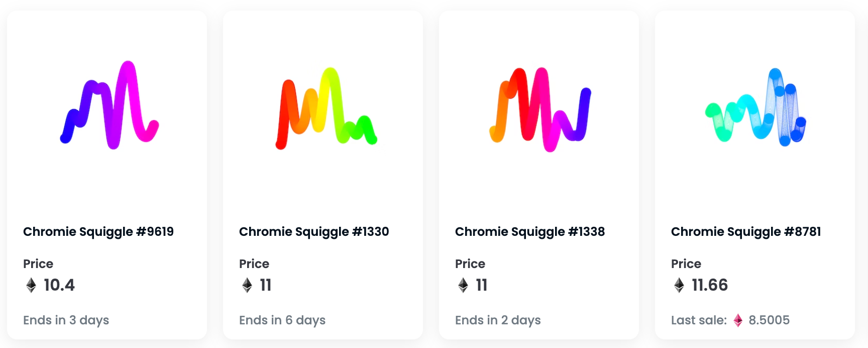Screen dimensions: 868x348
Task: Click the Price label on Squiggle #1338
Action: pos(470,264)
